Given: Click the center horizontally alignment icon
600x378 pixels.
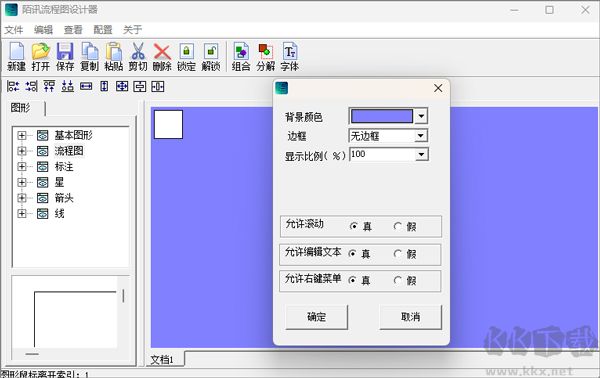Looking at the screenshot, I should pyautogui.click(x=158, y=86).
